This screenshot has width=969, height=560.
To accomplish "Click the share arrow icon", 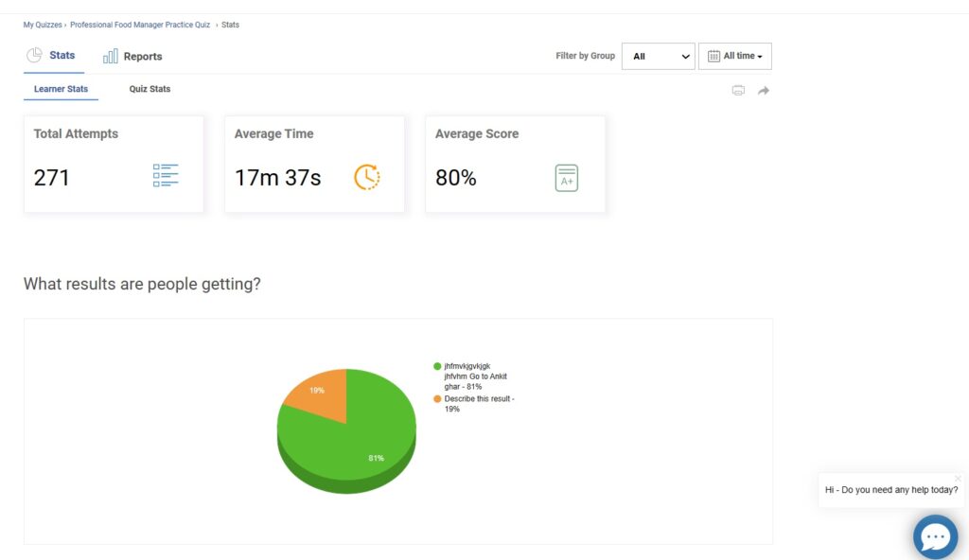I will pyautogui.click(x=764, y=91).
